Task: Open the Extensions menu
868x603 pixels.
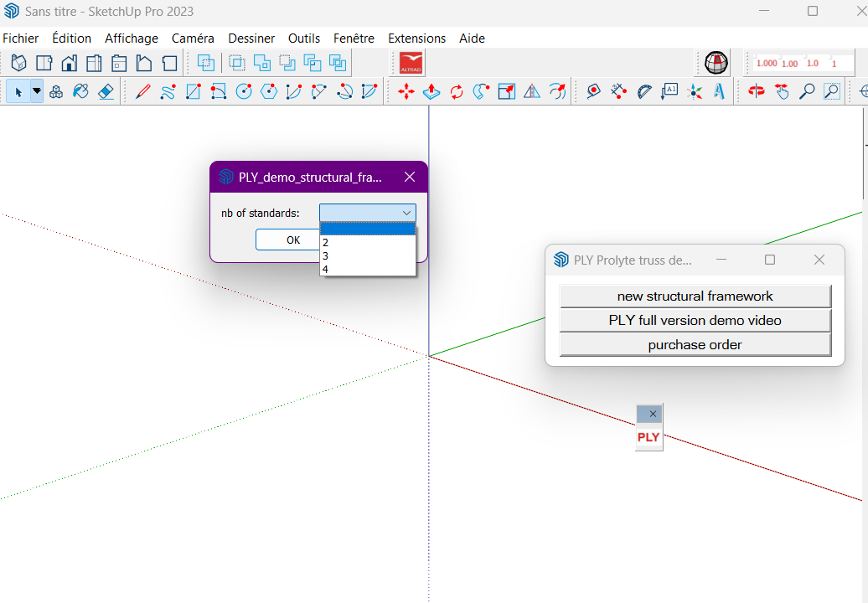Action: point(416,39)
